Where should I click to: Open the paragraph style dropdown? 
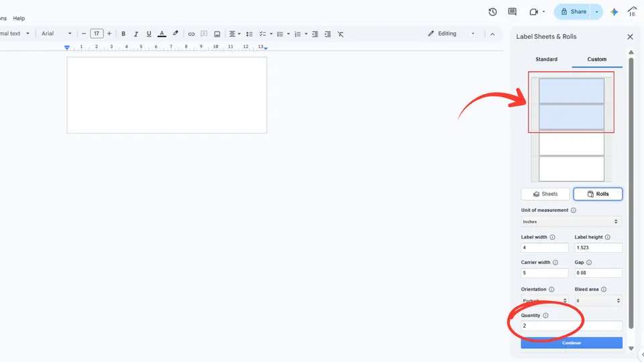click(15, 34)
